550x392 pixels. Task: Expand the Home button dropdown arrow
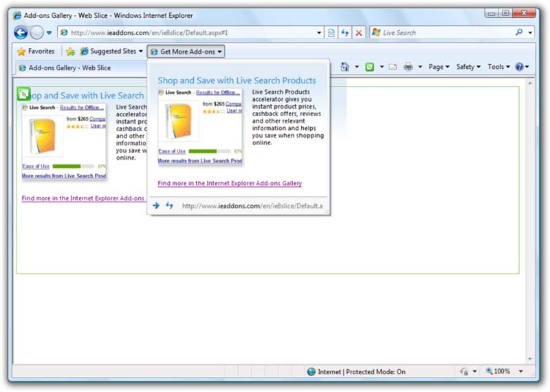[x=357, y=67]
